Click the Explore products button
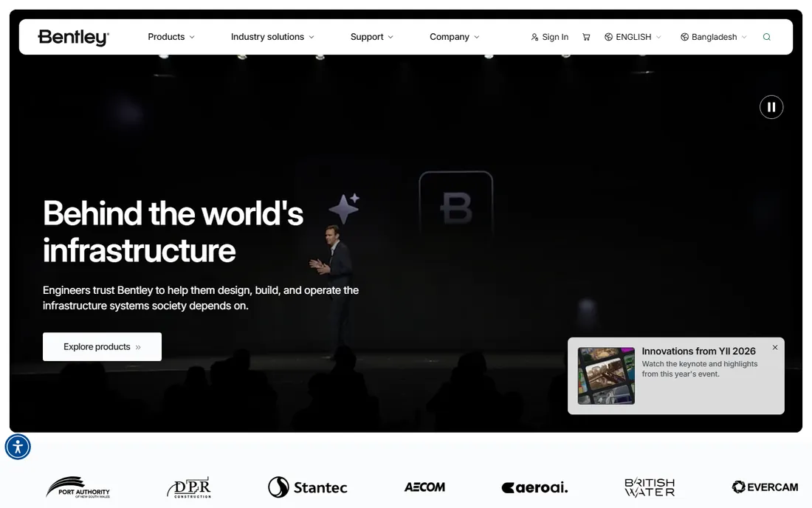The image size is (812, 508). 102,346
